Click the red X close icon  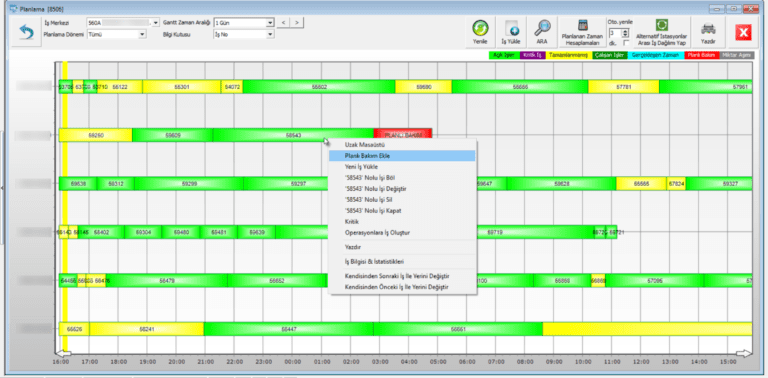tap(743, 32)
